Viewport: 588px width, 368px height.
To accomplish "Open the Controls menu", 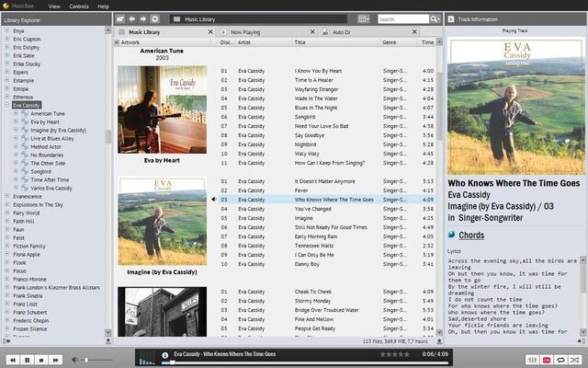I will (79, 6).
